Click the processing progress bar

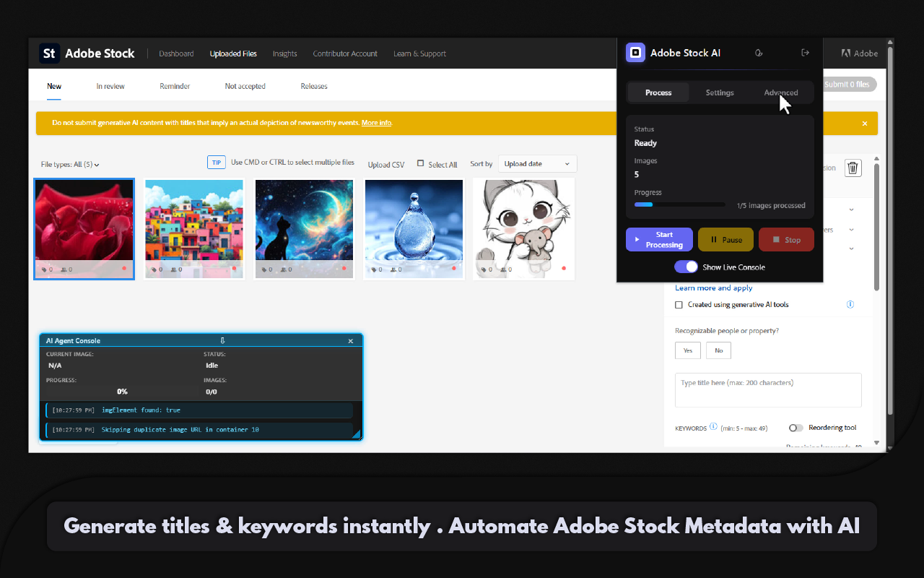(679, 204)
